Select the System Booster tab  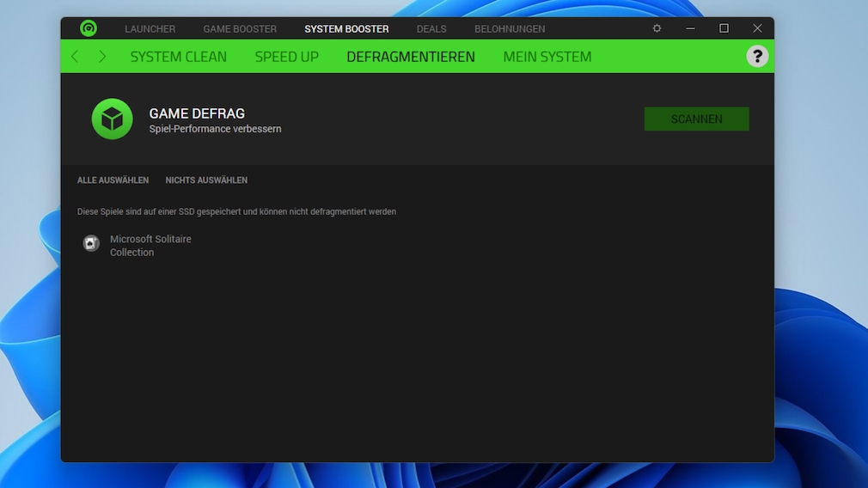coord(346,29)
